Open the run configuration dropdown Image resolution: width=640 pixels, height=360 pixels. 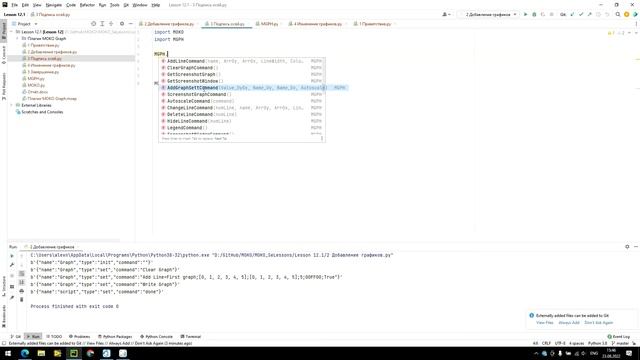[x=489, y=14]
